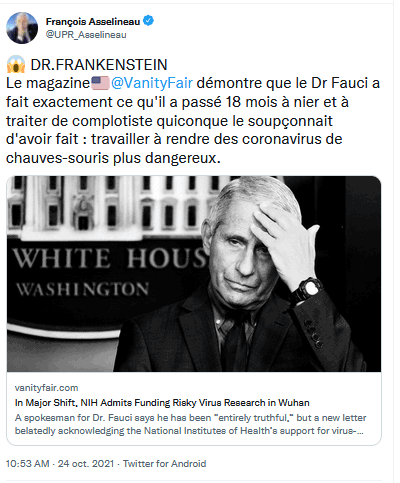Click the 'Twitter for Android' source link
The image size is (400, 483).
coord(165,464)
